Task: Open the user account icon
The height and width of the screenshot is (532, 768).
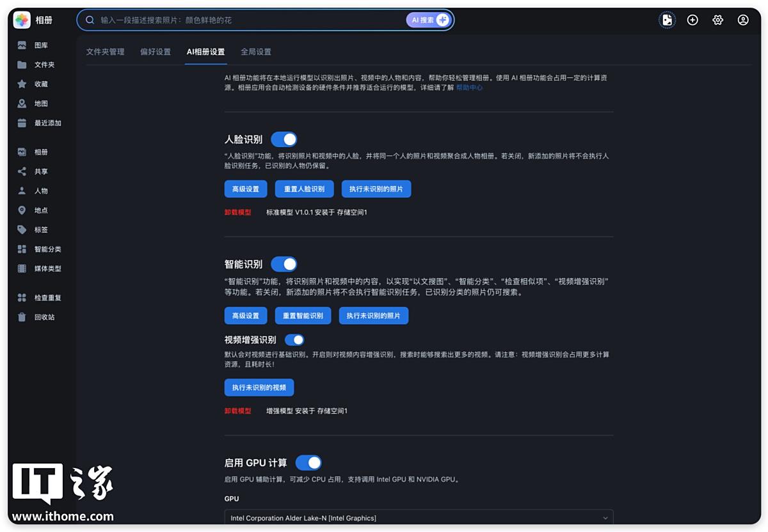Action: point(743,20)
